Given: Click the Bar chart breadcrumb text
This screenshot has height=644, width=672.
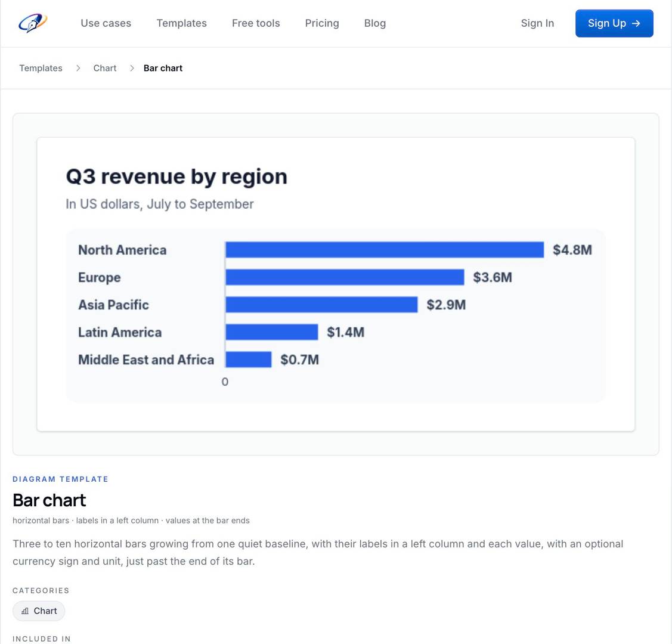Looking at the screenshot, I should click(163, 68).
